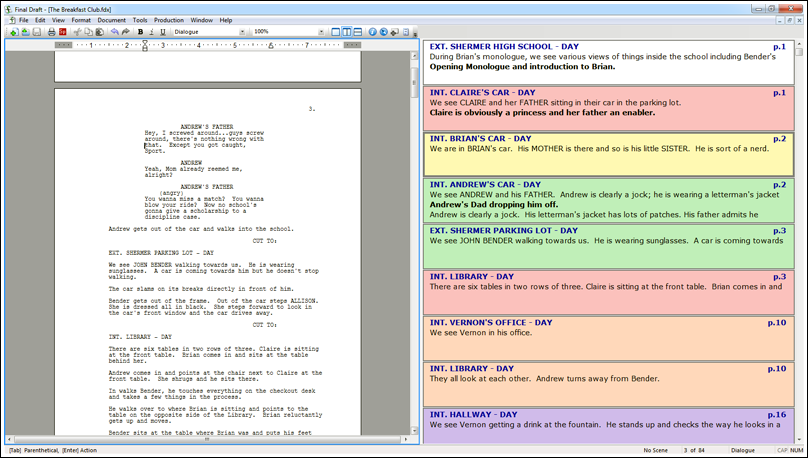The image size is (808, 458).
Task: Open the Help menu
Action: pos(226,20)
